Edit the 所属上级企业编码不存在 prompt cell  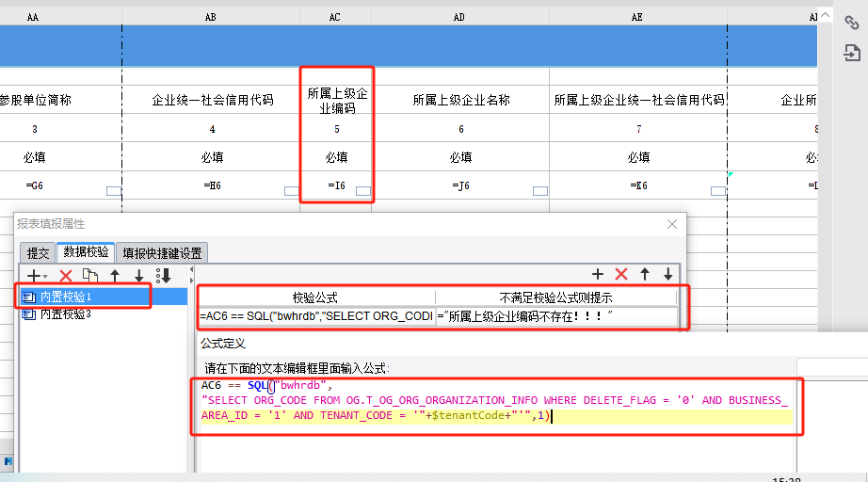pos(556,316)
